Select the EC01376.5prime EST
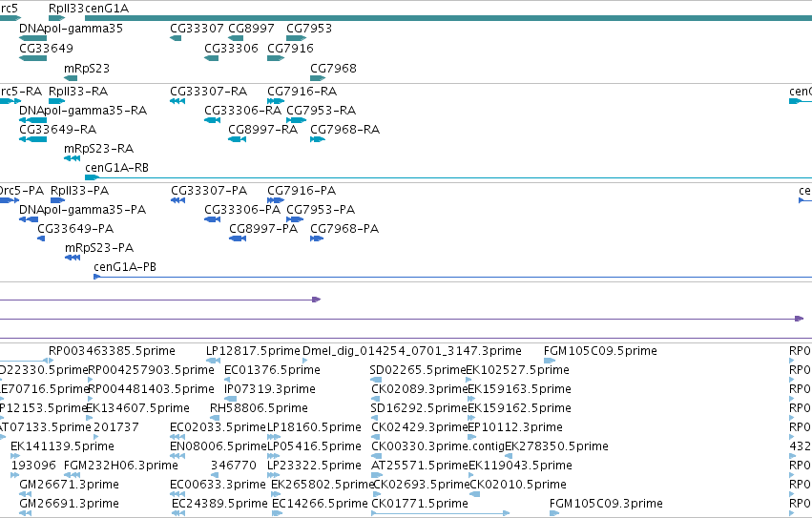The image size is (812, 518). click(226, 380)
